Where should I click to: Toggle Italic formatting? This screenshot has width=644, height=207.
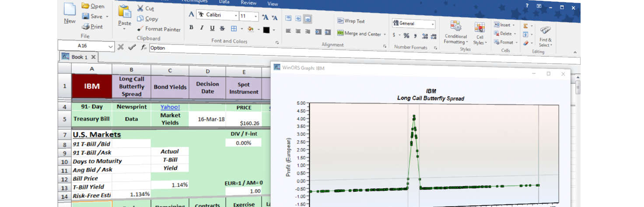click(x=202, y=28)
